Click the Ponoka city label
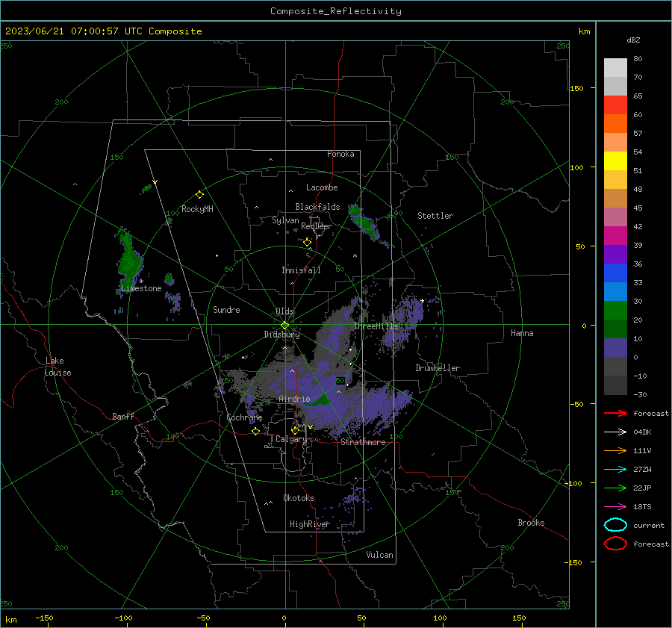The height and width of the screenshot is (628, 672). 340,154
